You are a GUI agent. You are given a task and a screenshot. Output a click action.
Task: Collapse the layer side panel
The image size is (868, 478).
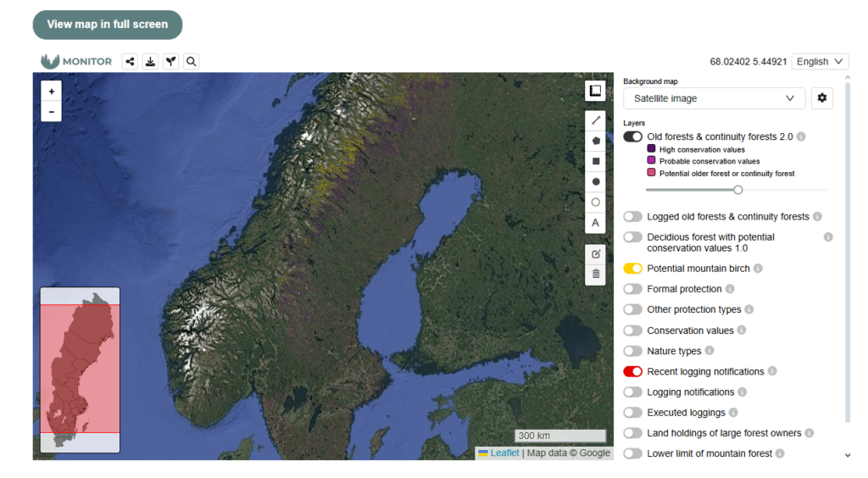[x=595, y=91]
